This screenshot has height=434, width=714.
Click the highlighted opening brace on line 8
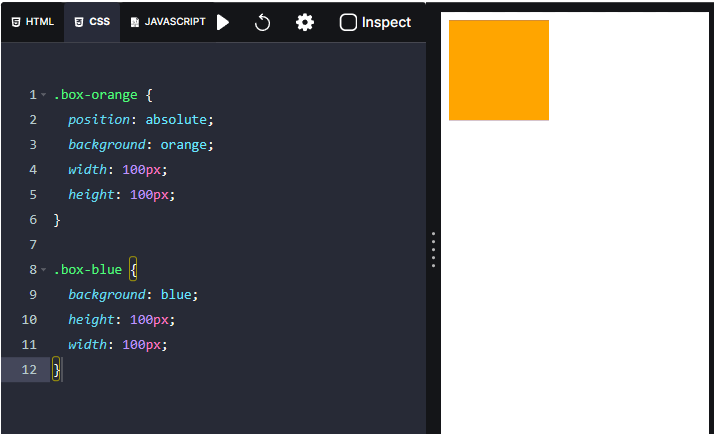pyautogui.click(x=133, y=270)
